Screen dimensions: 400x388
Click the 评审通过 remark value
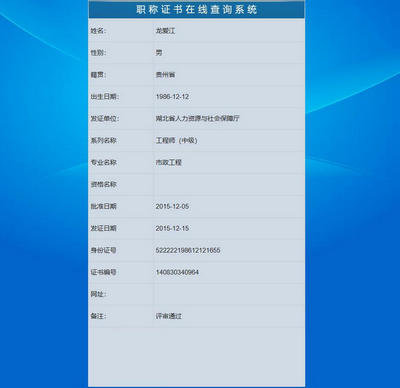click(169, 316)
